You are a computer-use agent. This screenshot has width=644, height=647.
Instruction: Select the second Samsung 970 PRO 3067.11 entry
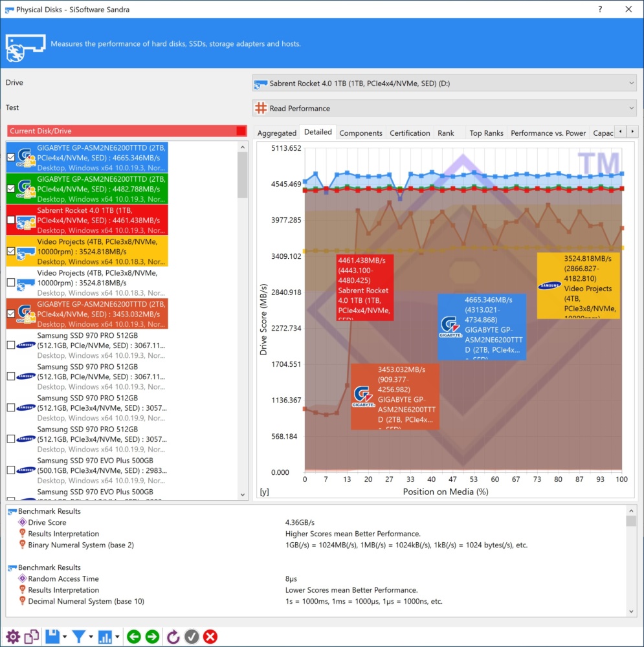coord(87,377)
